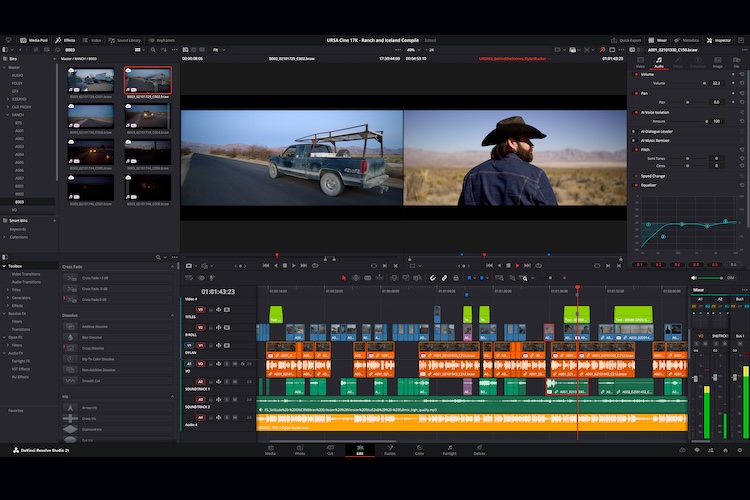Reset the Equalizer section

click(742, 185)
